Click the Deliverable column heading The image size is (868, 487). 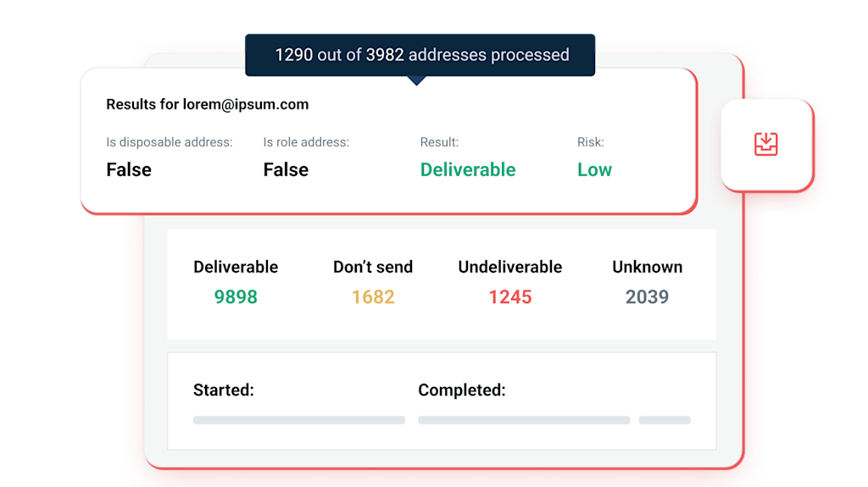click(236, 268)
